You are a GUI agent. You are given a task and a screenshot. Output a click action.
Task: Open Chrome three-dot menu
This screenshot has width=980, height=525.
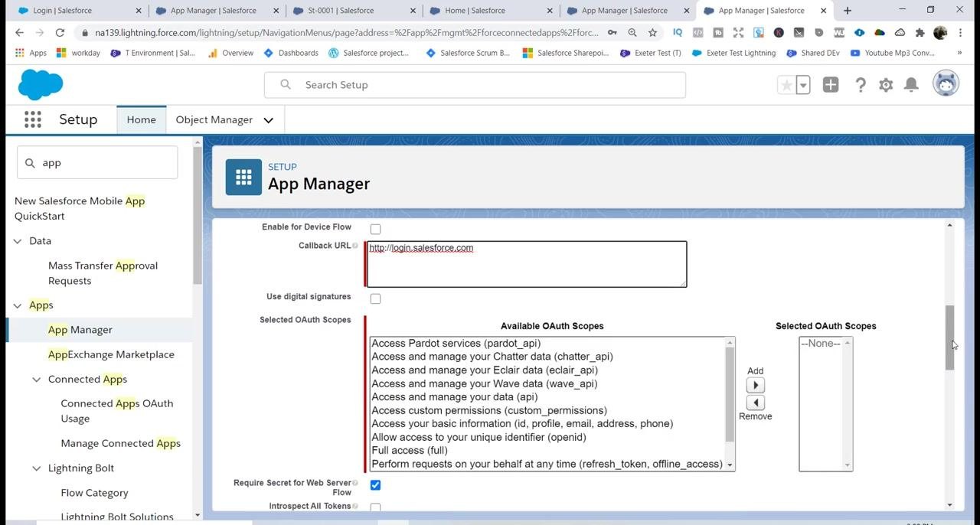tap(960, 33)
